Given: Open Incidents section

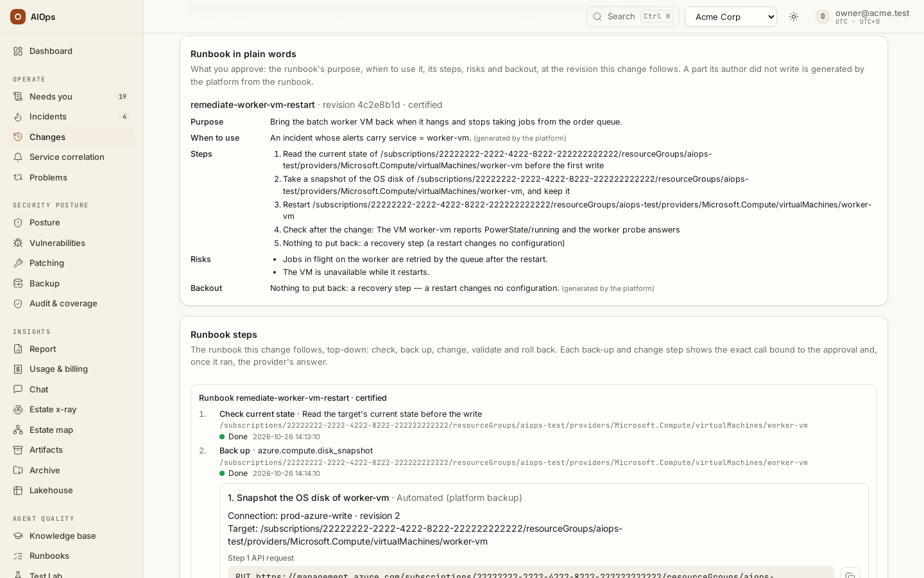Looking at the screenshot, I should [72, 117].
